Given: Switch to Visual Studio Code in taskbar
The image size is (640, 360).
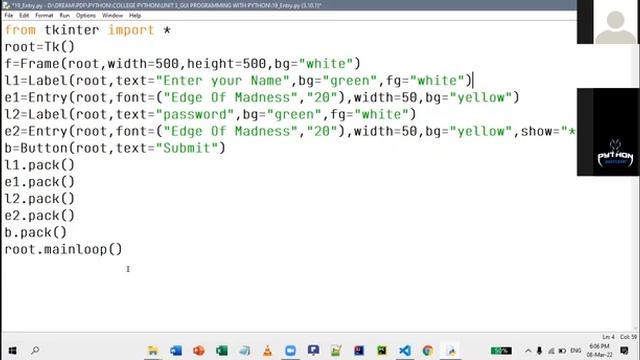Looking at the screenshot, I should [404, 351].
